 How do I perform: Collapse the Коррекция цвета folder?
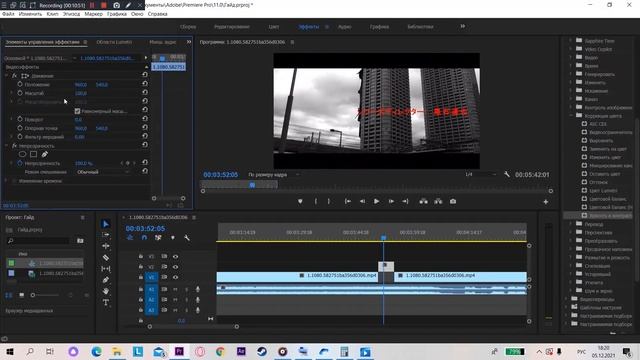(x=571, y=116)
